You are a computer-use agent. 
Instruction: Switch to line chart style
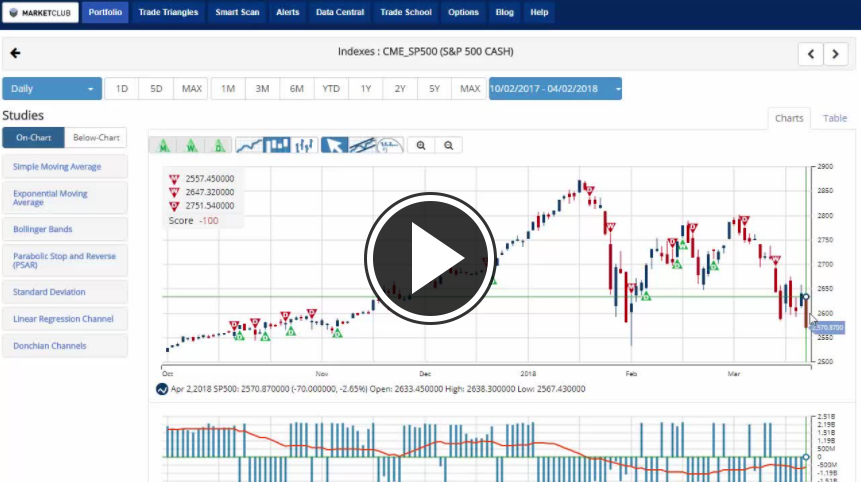[249, 145]
